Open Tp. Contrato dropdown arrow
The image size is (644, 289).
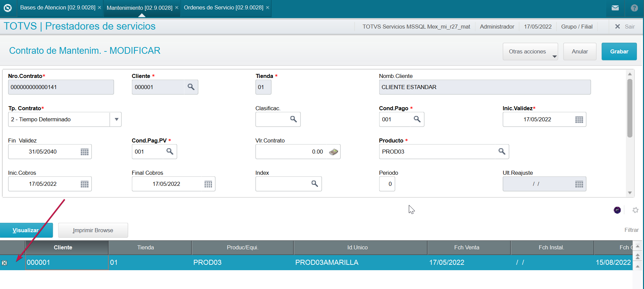(x=116, y=119)
